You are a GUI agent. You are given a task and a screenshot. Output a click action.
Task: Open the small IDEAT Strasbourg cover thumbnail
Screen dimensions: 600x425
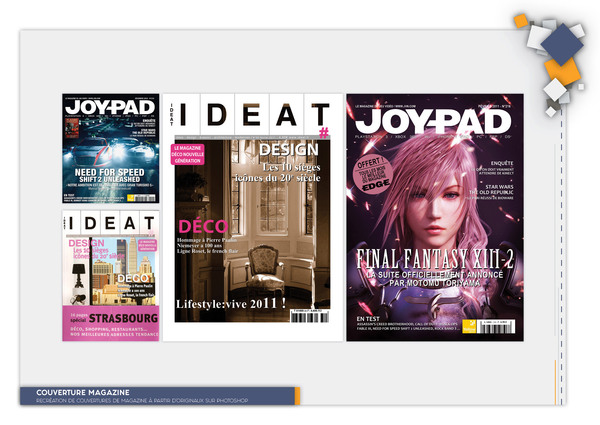pos(111,275)
